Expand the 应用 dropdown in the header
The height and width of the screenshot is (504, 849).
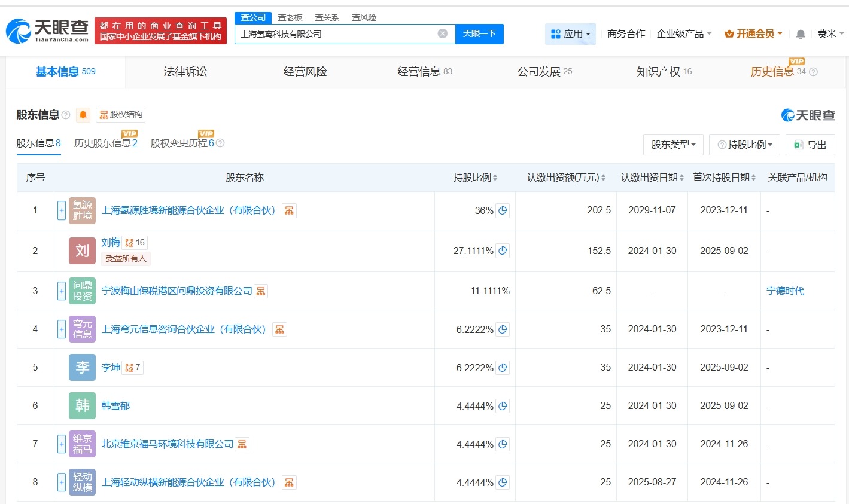[570, 34]
